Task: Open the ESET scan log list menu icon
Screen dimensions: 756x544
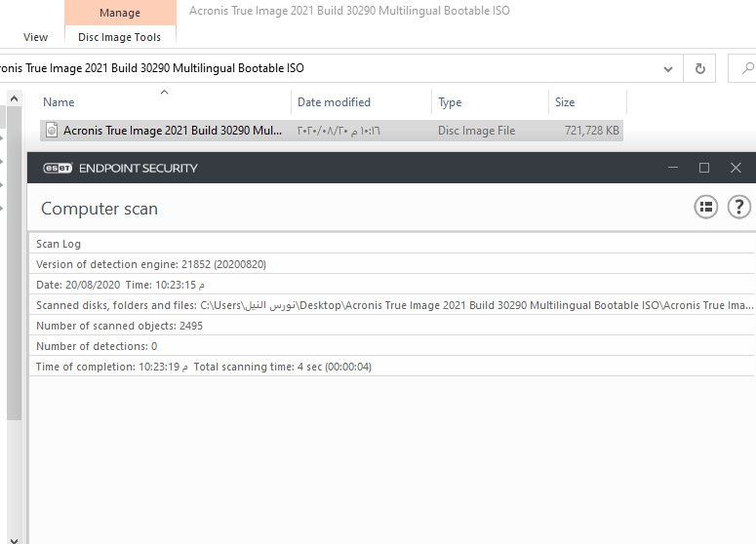Action: 705,207
